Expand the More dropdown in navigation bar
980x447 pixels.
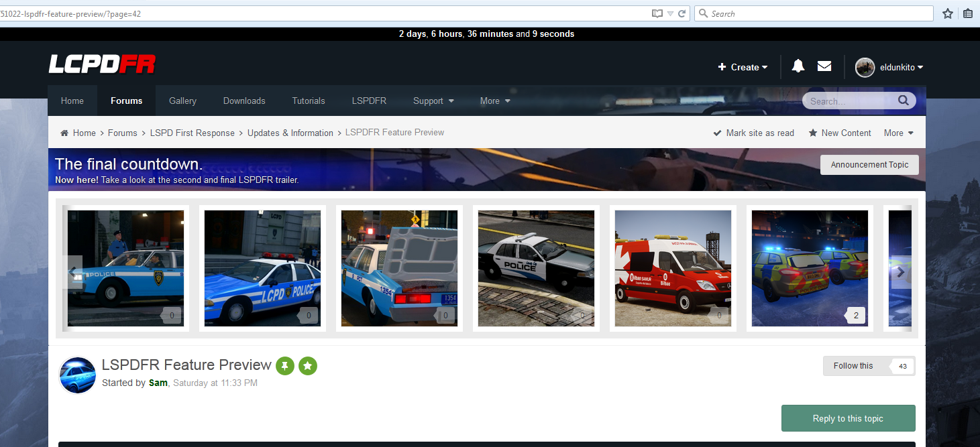coord(495,101)
